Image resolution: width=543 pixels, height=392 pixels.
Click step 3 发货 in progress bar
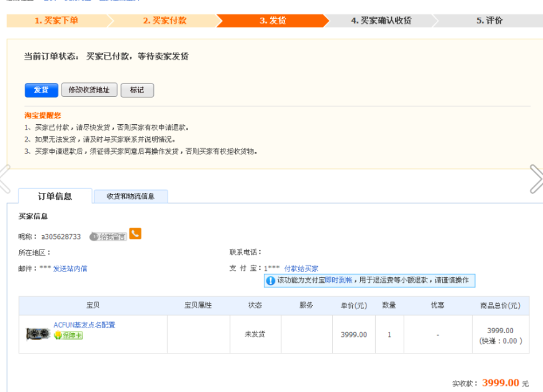click(272, 21)
